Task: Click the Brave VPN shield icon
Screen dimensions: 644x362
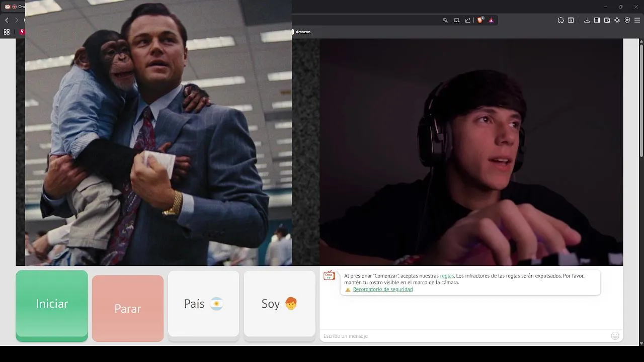Action: pyautogui.click(x=627, y=20)
